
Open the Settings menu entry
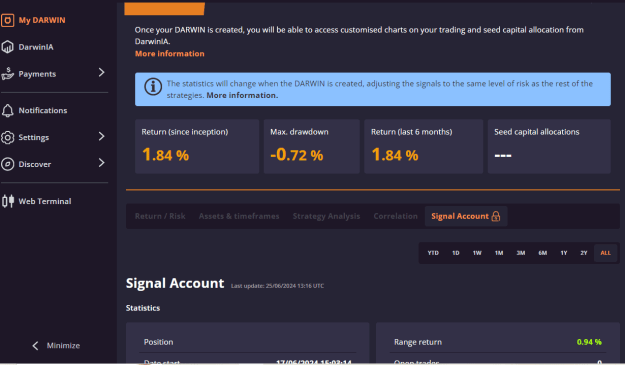34,137
